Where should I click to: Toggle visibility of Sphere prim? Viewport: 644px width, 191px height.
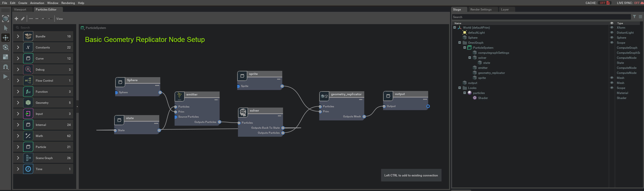click(x=612, y=38)
